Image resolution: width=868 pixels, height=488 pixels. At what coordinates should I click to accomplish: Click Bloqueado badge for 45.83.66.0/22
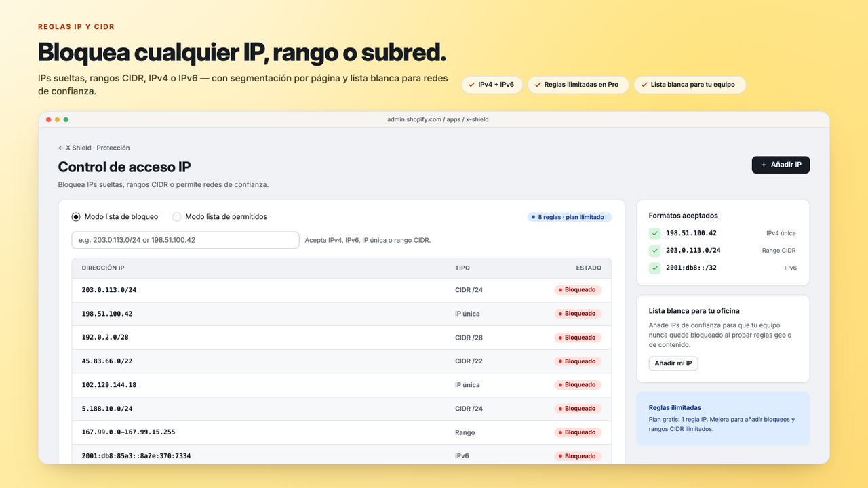coord(578,361)
